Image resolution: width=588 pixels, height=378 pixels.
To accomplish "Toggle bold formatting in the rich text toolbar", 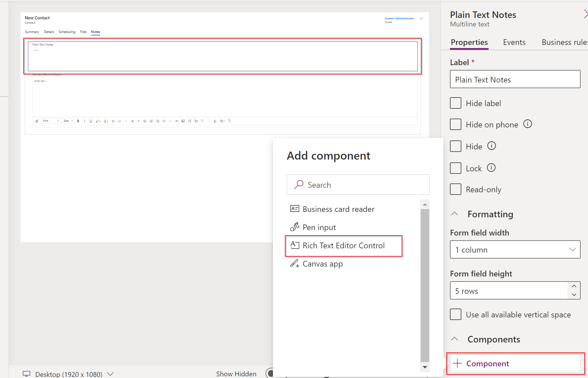I will click(78, 121).
